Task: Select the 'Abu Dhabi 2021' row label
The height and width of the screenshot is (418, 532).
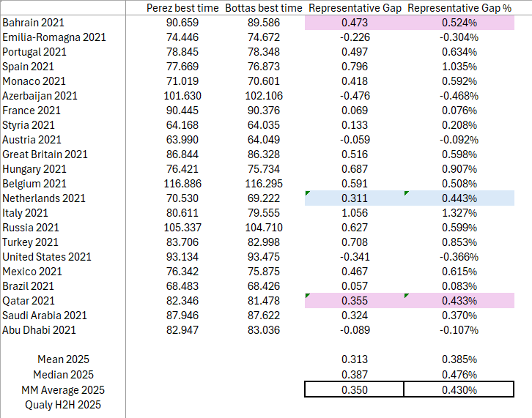Action: pyautogui.click(x=40, y=330)
